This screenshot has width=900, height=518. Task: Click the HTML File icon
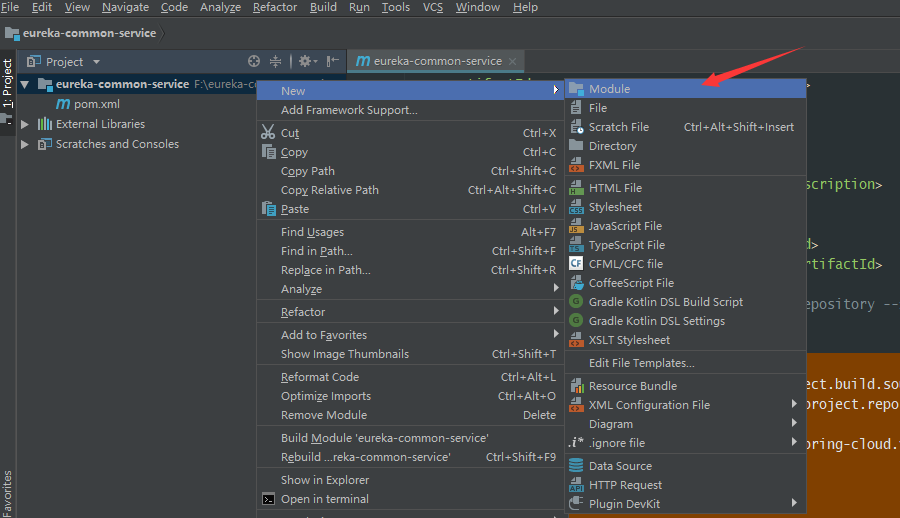coord(576,188)
